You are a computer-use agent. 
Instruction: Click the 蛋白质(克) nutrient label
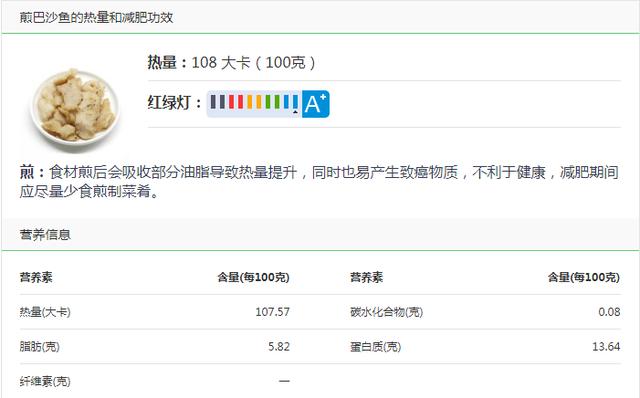point(376,347)
